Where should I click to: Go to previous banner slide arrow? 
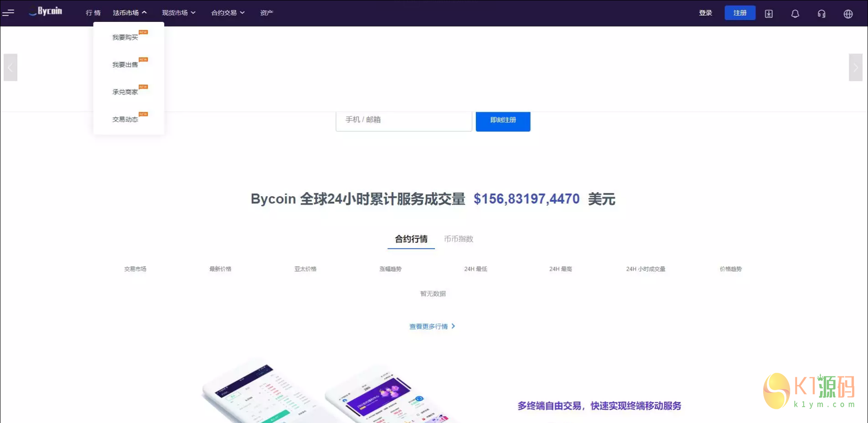point(10,68)
